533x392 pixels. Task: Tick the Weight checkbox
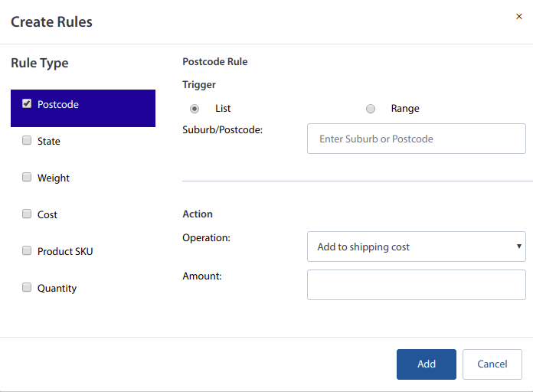pos(27,178)
